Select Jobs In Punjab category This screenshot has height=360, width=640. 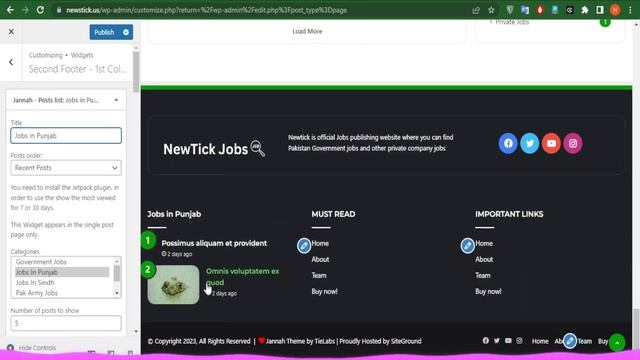(x=62, y=272)
